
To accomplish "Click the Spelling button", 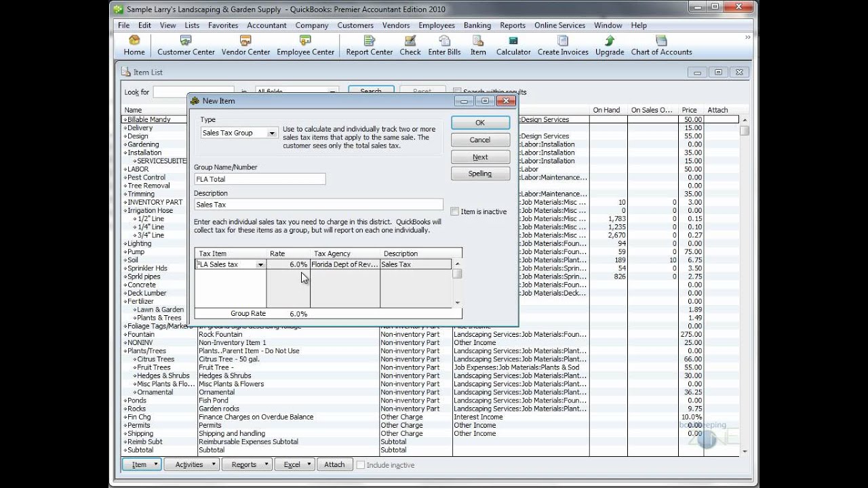I will tap(480, 174).
